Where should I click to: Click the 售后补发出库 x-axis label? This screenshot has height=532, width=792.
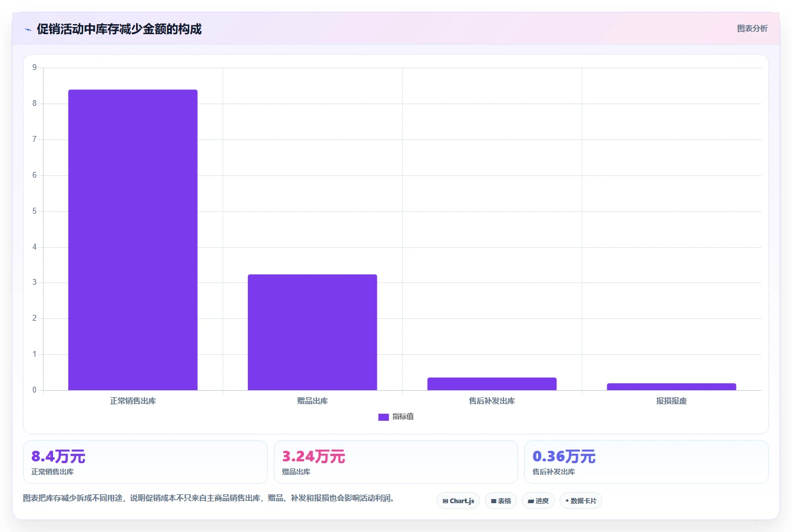point(492,401)
